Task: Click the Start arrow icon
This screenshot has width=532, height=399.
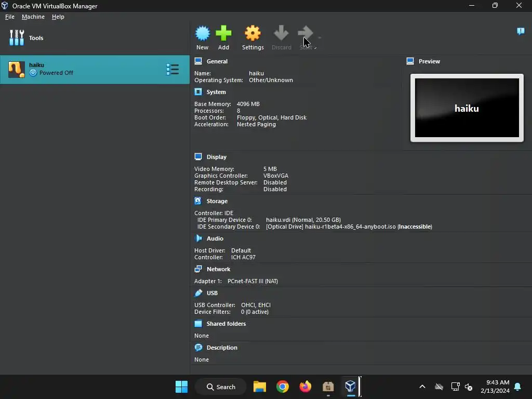Action: [x=305, y=33]
